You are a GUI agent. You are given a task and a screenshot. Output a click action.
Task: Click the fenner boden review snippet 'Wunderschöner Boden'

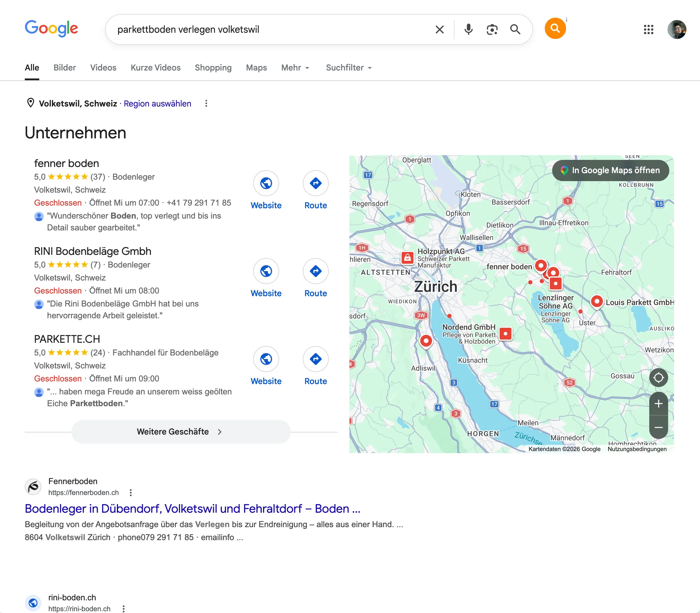point(134,222)
